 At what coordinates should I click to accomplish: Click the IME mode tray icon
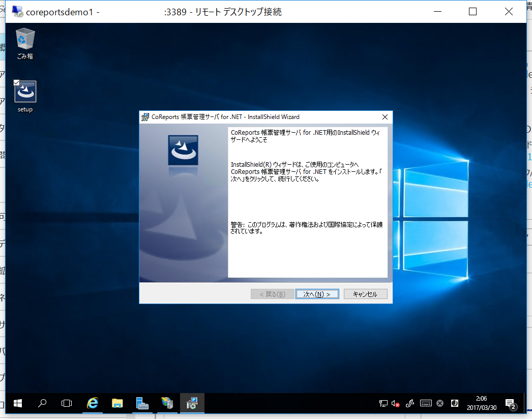pos(455,403)
